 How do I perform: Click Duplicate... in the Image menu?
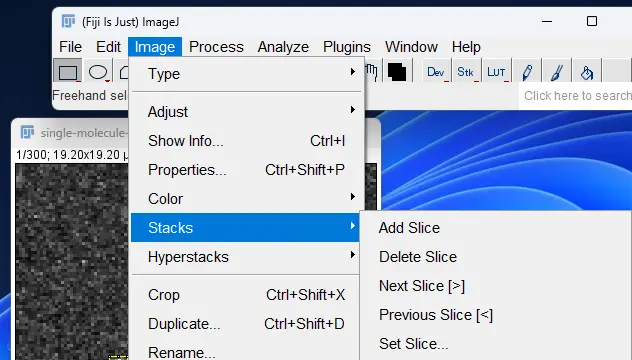click(x=245, y=324)
